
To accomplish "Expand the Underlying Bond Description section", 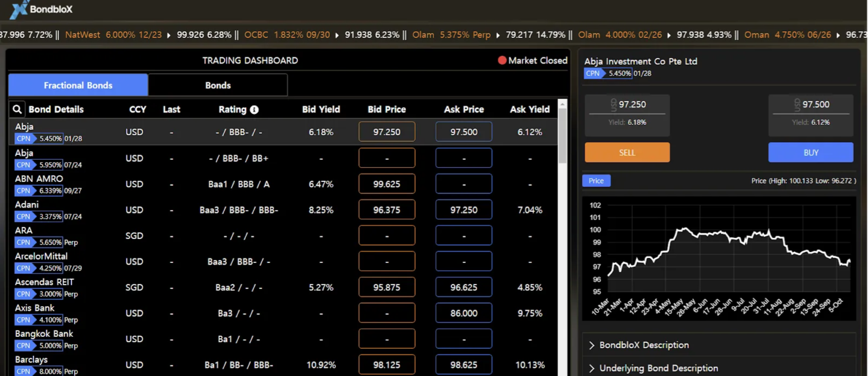I will click(x=654, y=368).
